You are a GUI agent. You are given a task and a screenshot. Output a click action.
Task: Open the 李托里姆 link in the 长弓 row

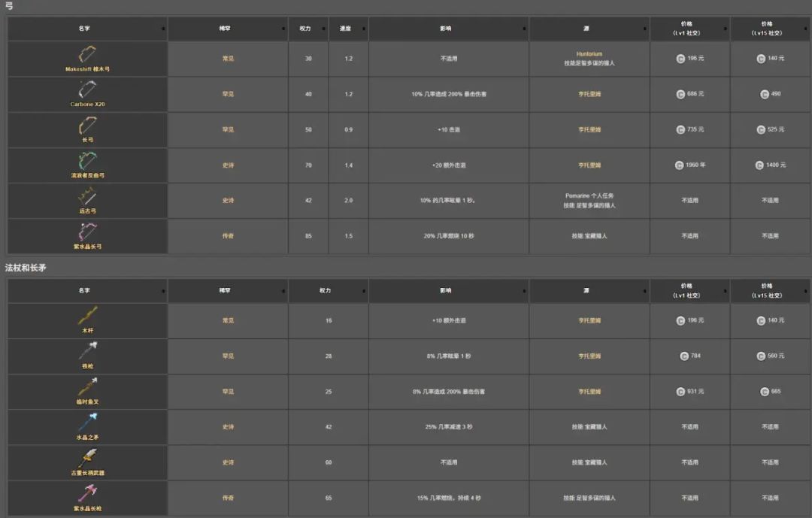point(589,129)
